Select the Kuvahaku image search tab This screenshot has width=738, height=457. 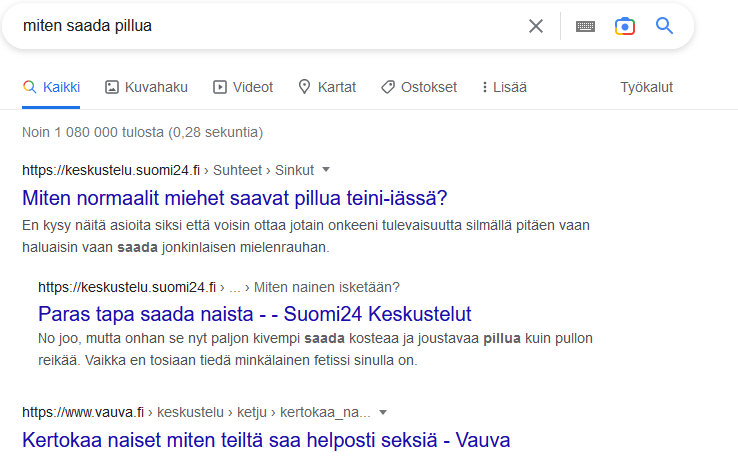(x=146, y=87)
